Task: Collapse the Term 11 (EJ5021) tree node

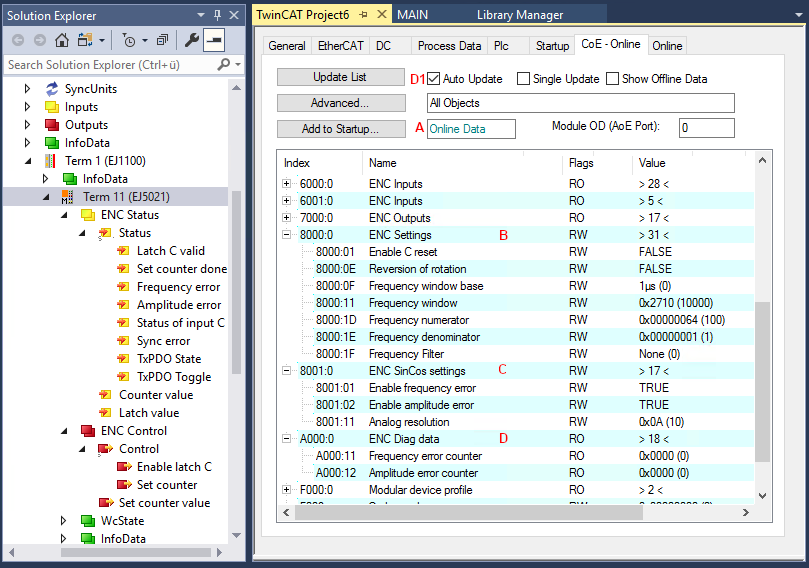Action: pos(46,197)
